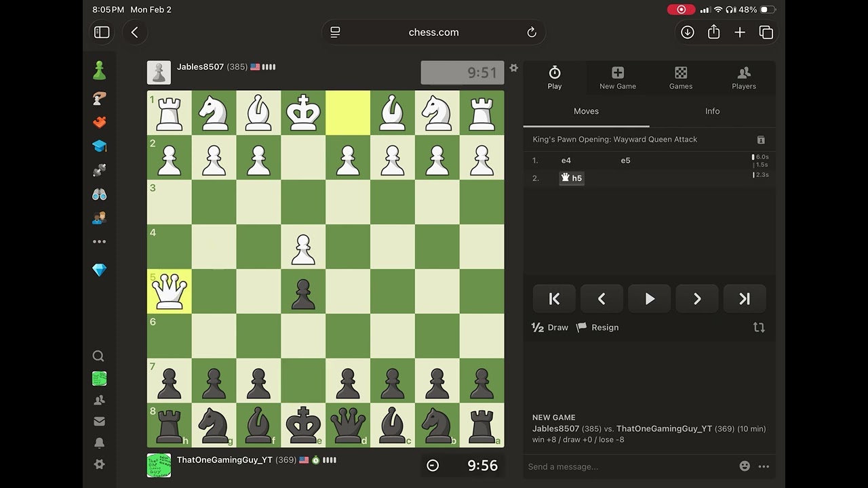Select the black queen on d8

pos(348,425)
